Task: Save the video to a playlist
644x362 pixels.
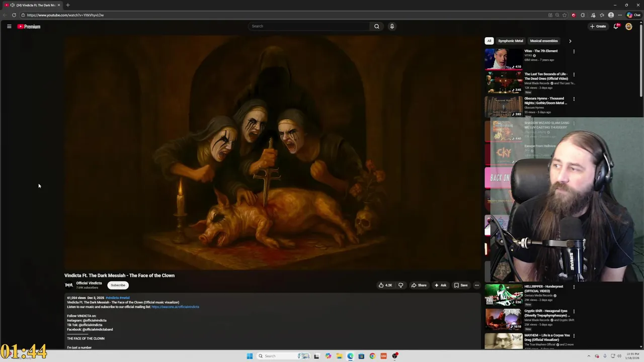Action: 461,285
